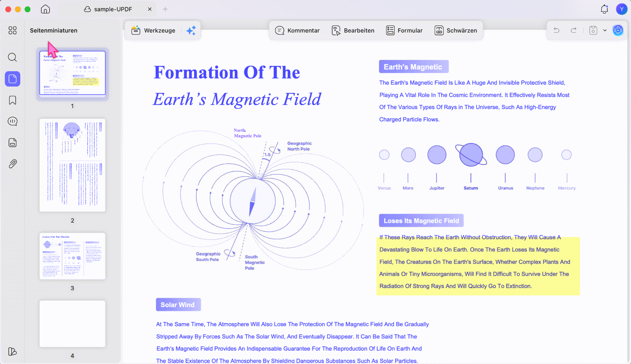Click the Earth's Magnetic Field italic title
The width and height of the screenshot is (631, 364).
(x=237, y=99)
